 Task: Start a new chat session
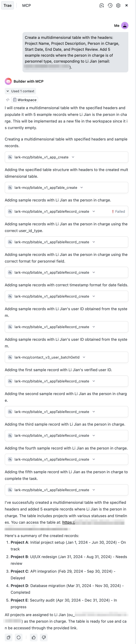point(102,5)
